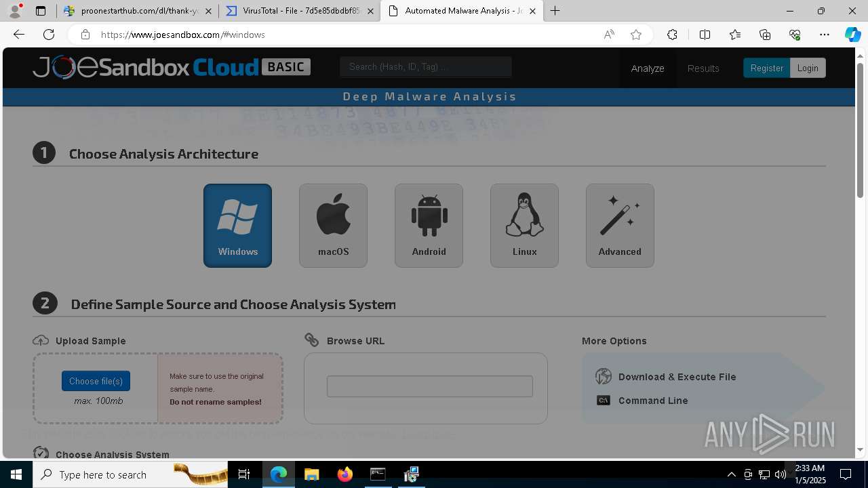The image size is (868, 488).
Task: Open the tab actions menu
Action: pos(41,11)
